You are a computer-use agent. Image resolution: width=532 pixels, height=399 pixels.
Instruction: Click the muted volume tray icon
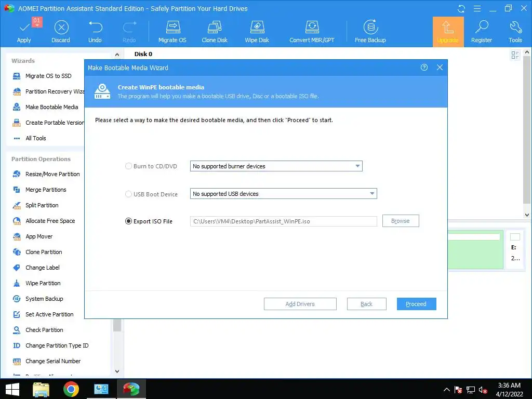point(483,390)
